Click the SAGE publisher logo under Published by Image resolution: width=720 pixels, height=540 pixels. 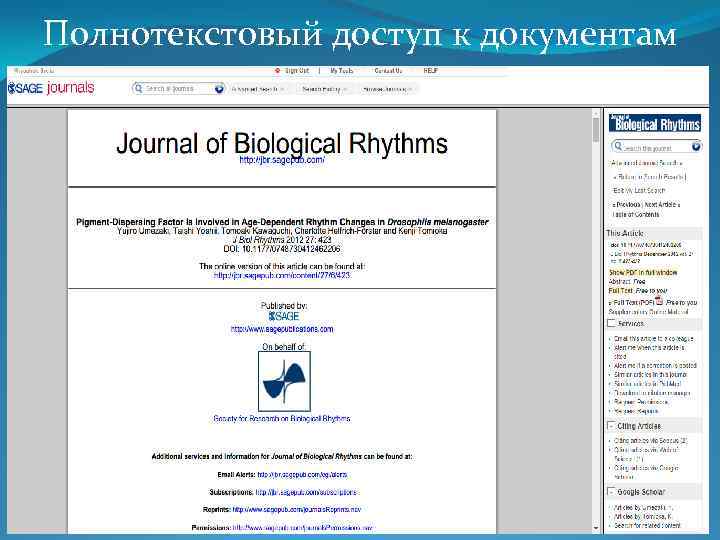(284, 316)
